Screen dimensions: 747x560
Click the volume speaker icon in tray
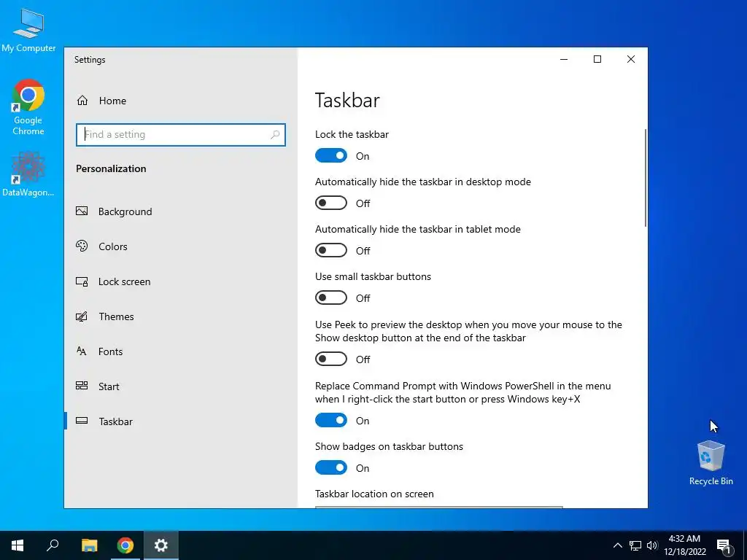click(x=652, y=545)
